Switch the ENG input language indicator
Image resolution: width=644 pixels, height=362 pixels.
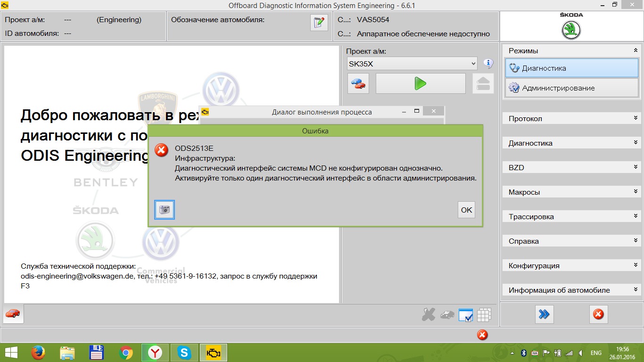(596, 353)
